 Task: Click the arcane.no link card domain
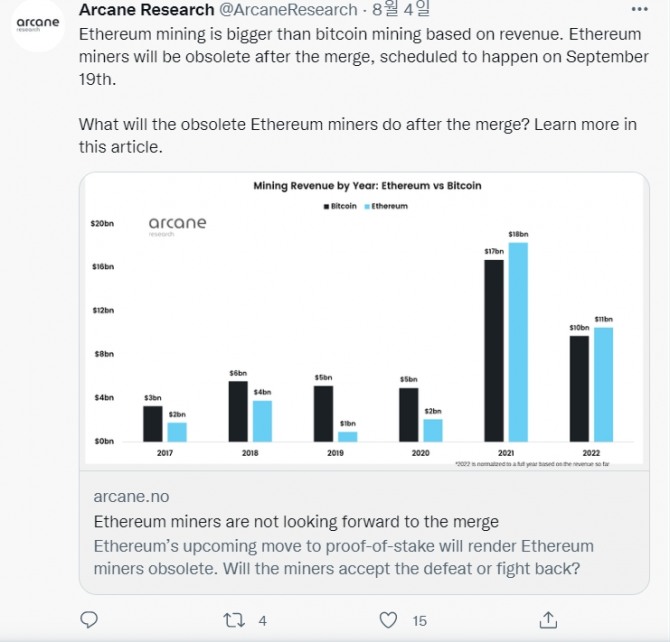tap(131, 497)
